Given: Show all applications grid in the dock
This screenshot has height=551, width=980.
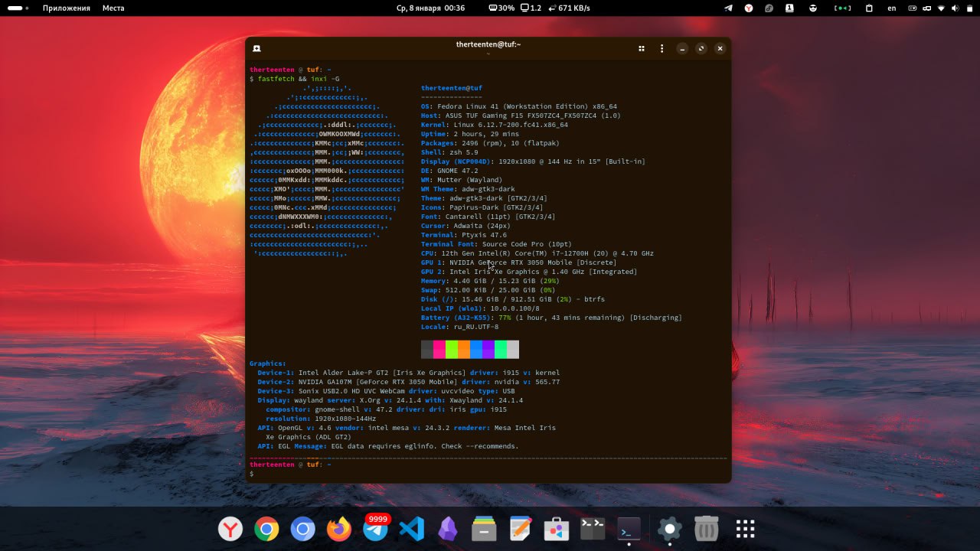Looking at the screenshot, I should [x=746, y=529].
